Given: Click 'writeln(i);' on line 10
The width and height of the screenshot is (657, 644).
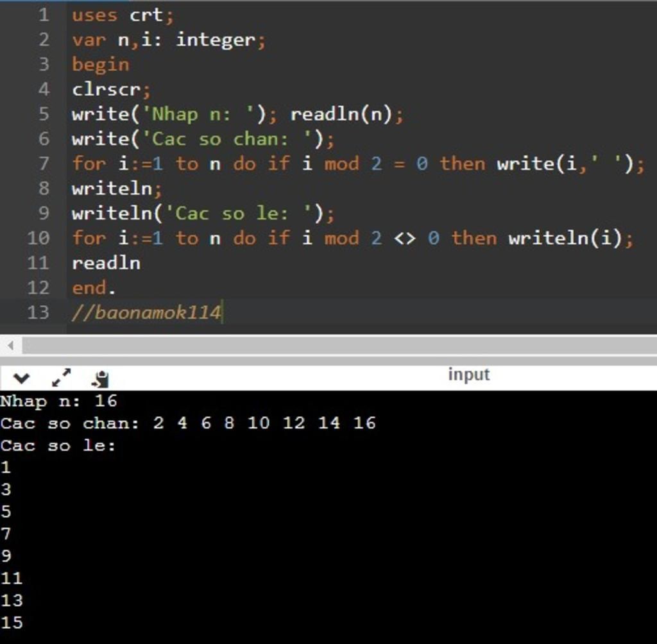Looking at the screenshot, I should click(x=570, y=239).
